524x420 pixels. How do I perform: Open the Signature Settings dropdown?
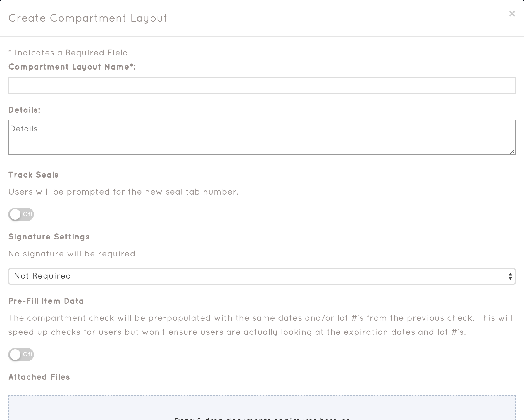262,276
